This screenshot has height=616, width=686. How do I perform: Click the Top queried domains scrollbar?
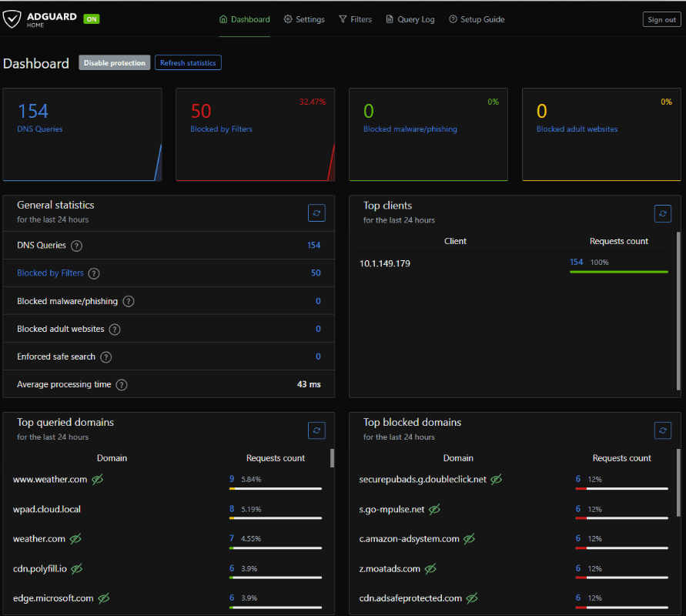click(332, 459)
